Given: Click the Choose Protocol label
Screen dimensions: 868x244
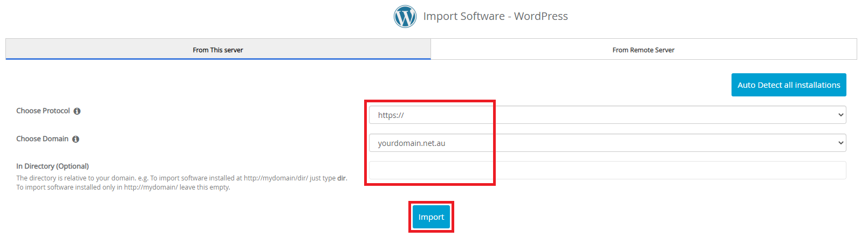Looking at the screenshot, I should [x=43, y=110].
